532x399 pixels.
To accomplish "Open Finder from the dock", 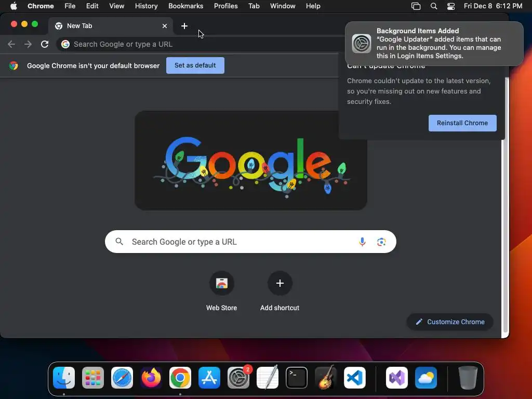I will [x=64, y=378].
